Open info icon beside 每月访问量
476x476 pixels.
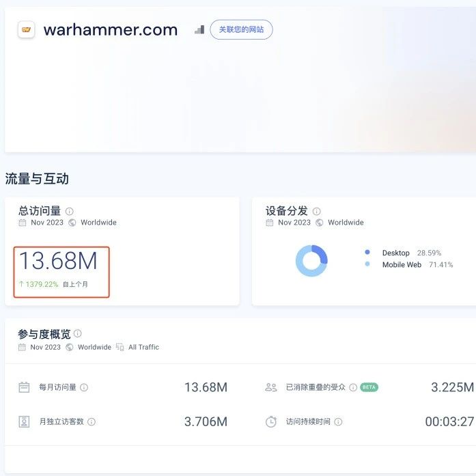pyautogui.click(x=84, y=387)
